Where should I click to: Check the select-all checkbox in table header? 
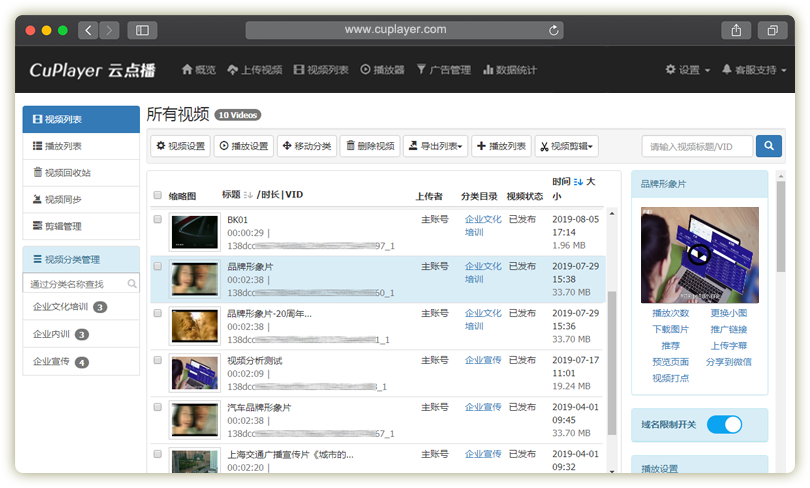[x=157, y=195]
